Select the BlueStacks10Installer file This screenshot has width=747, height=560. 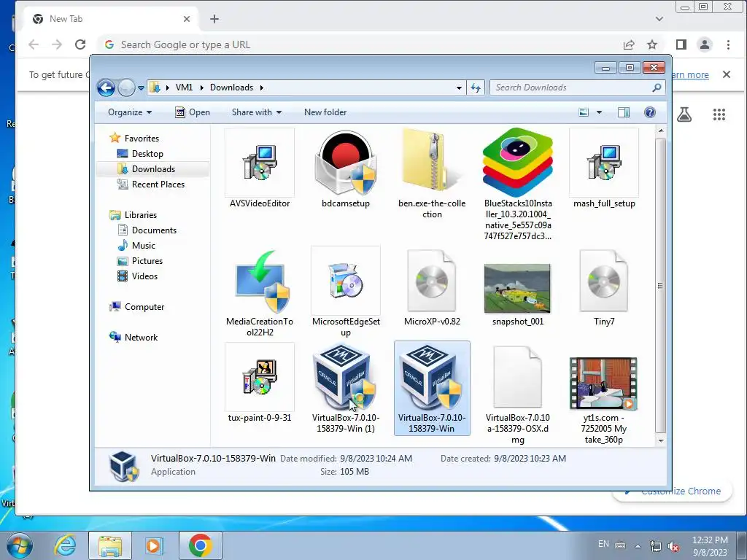[x=518, y=184]
